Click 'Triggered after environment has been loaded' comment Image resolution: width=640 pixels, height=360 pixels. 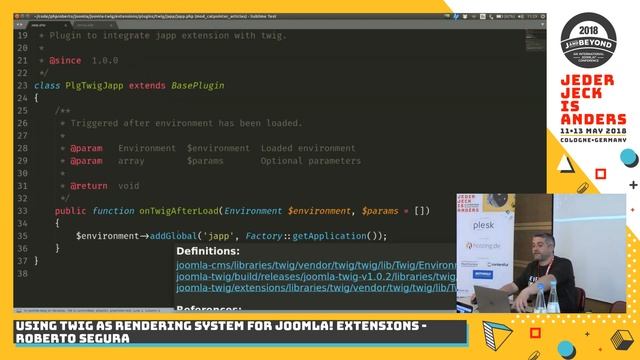pyautogui.click(x=186, y=123)
